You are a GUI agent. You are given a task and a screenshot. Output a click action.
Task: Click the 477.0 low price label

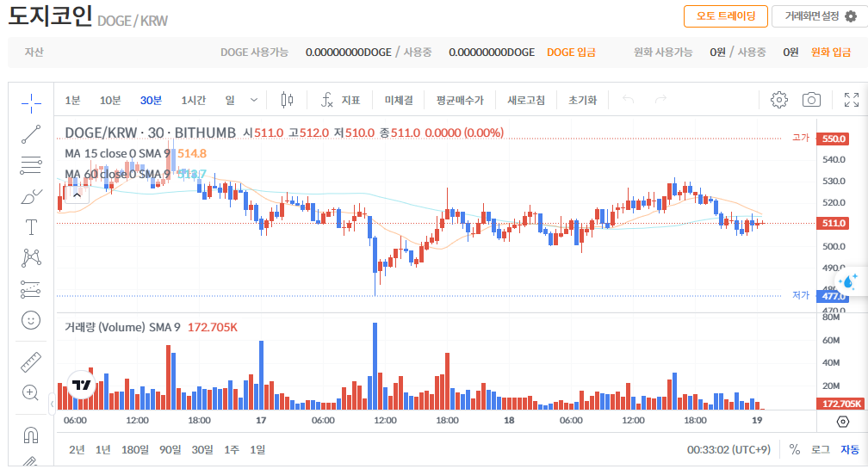point(834,296)
